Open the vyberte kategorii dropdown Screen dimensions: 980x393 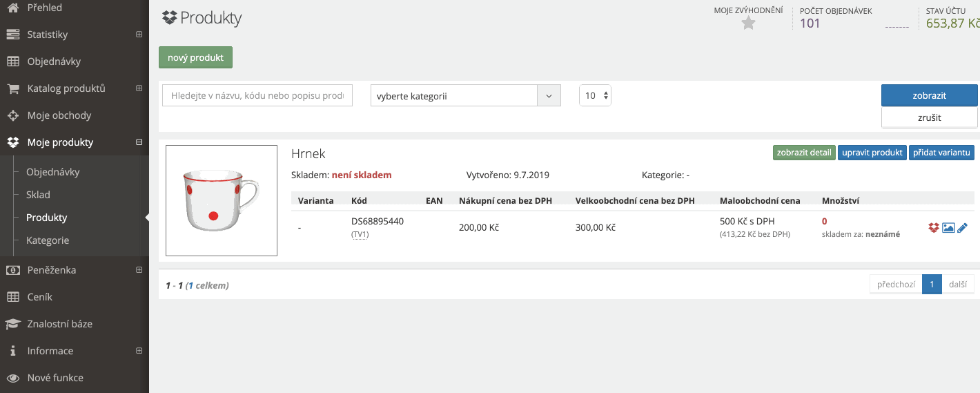tap(466, 95)
